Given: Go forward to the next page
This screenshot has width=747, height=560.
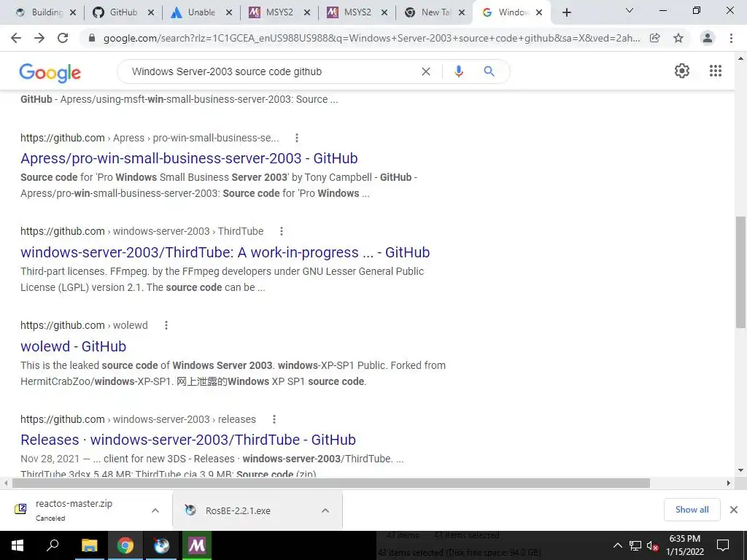Looking at the screenshot, I should 39,38.
